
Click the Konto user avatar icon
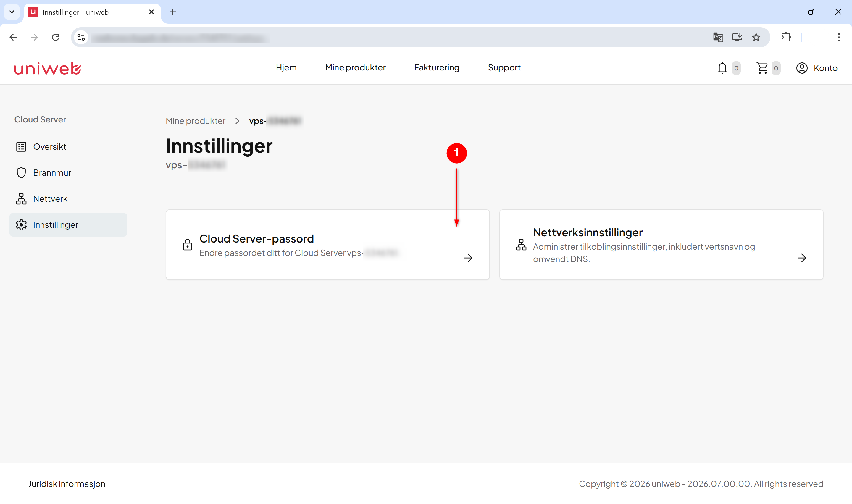pyautogui.click(x=802, y=68)
